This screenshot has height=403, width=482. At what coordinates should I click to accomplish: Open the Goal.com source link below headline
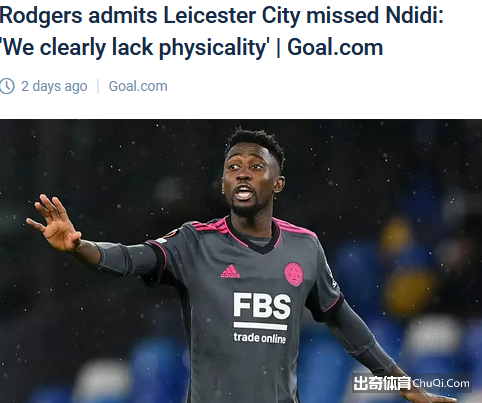point(138,86)
